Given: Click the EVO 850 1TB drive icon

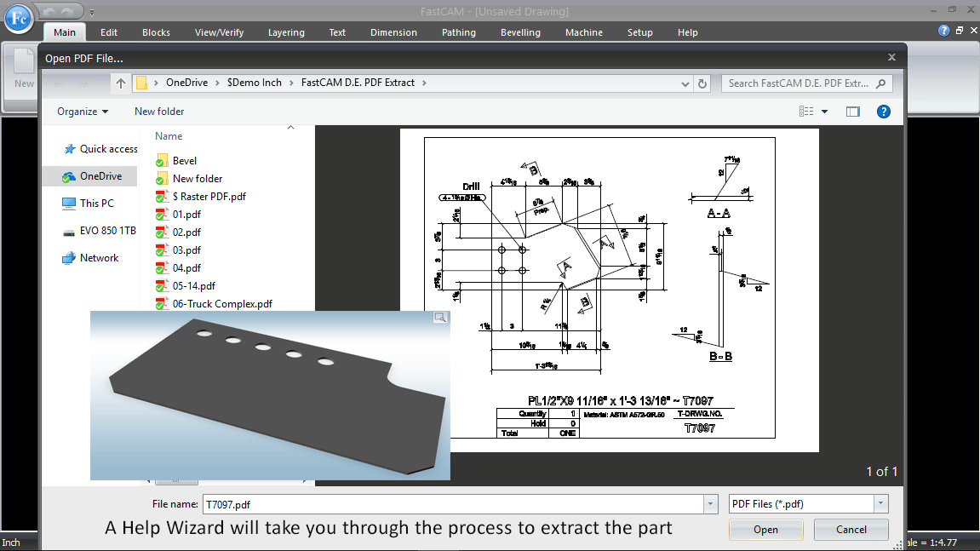Looking at the screenshot, I should tap(69, 232).
